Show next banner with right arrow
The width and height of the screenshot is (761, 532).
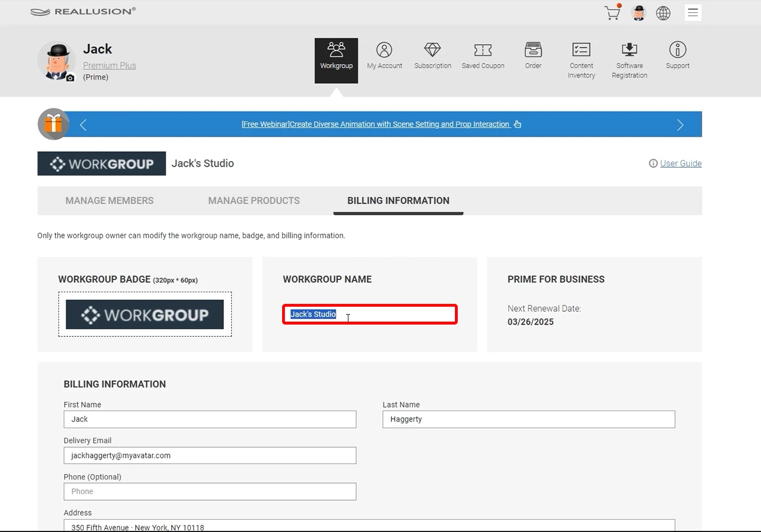680,125
